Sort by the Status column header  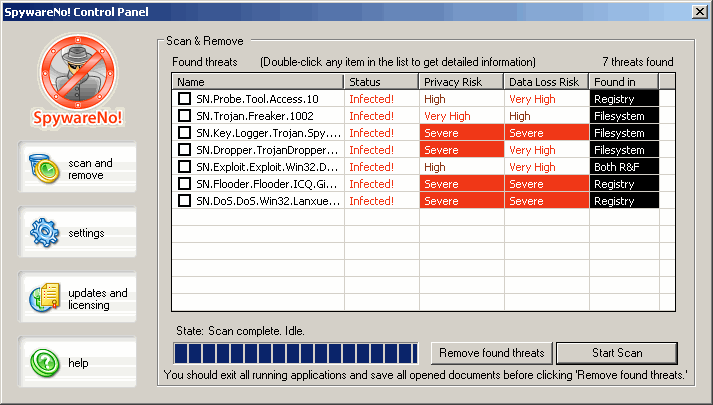pos(381,82)
